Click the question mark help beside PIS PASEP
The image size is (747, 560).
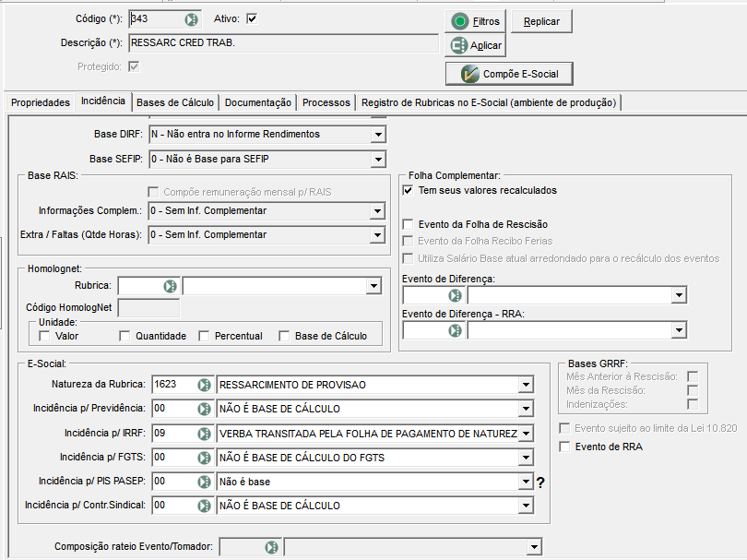pos(540,483)
